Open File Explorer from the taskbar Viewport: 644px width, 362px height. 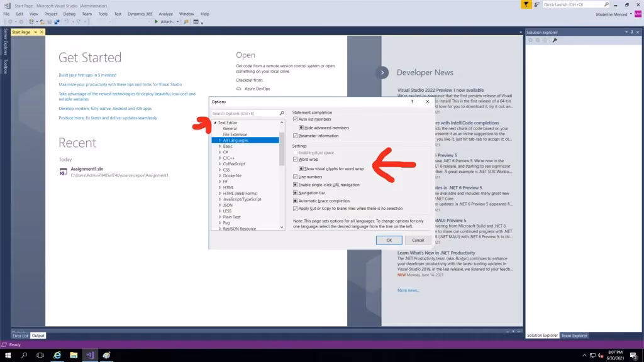[74, 355]
